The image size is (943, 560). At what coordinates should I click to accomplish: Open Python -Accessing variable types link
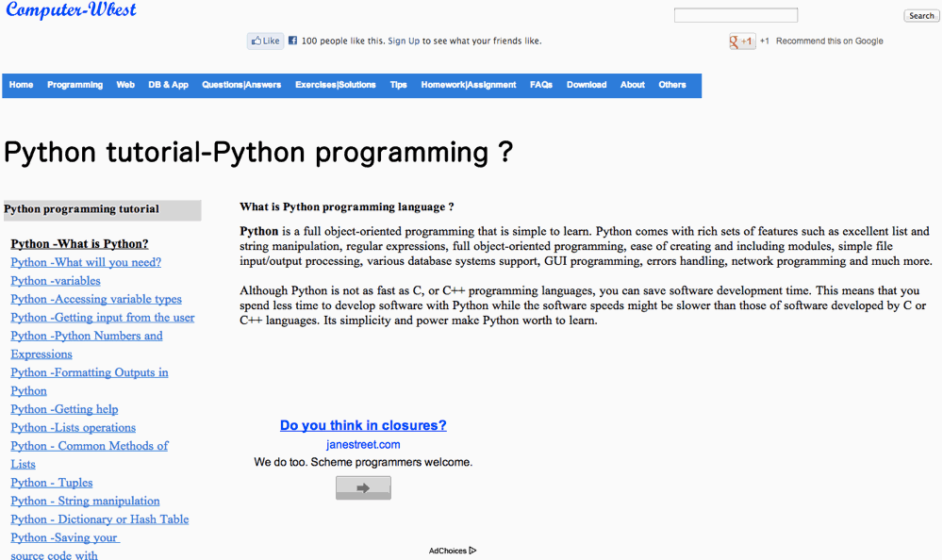click(96, 299)
